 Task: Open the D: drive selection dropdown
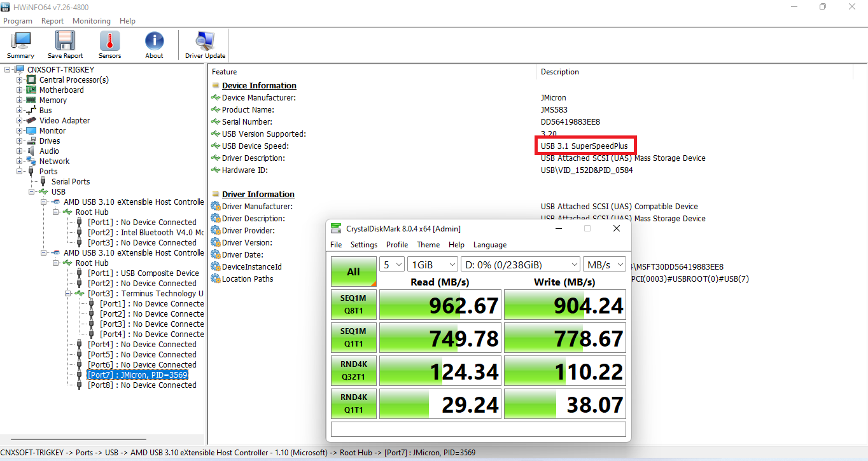(x=521, y=265)
